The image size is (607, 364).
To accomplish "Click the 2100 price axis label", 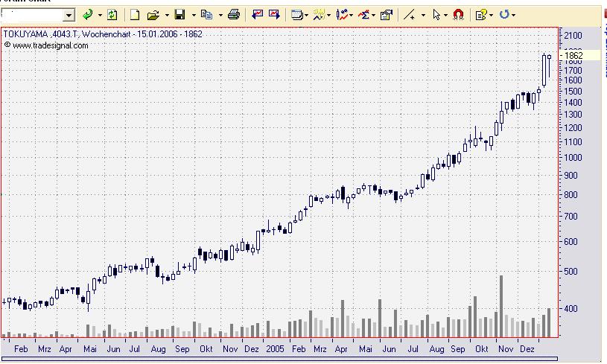I will 573,36.
